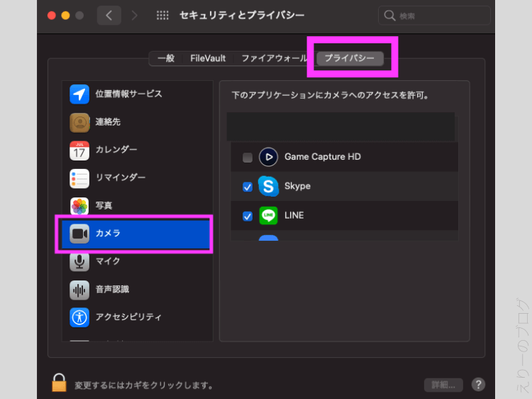
Task: Click the 詳細... (Advanced) button
Action: click(x=443, y=385)
